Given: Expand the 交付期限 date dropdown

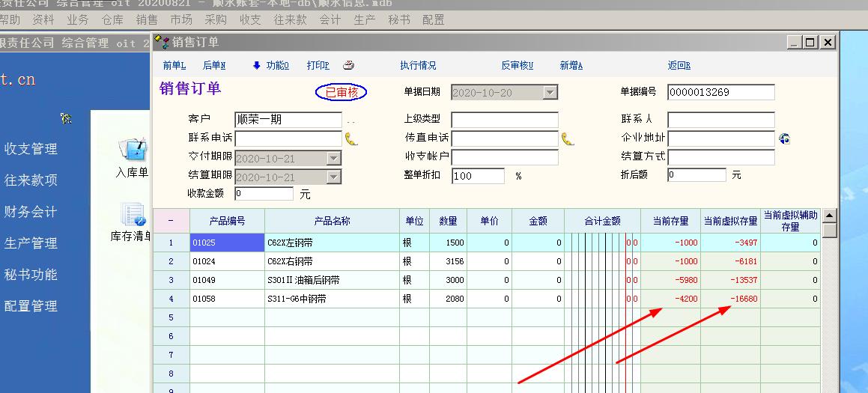Looking at the screenshot, I should [x=334, y=158].
